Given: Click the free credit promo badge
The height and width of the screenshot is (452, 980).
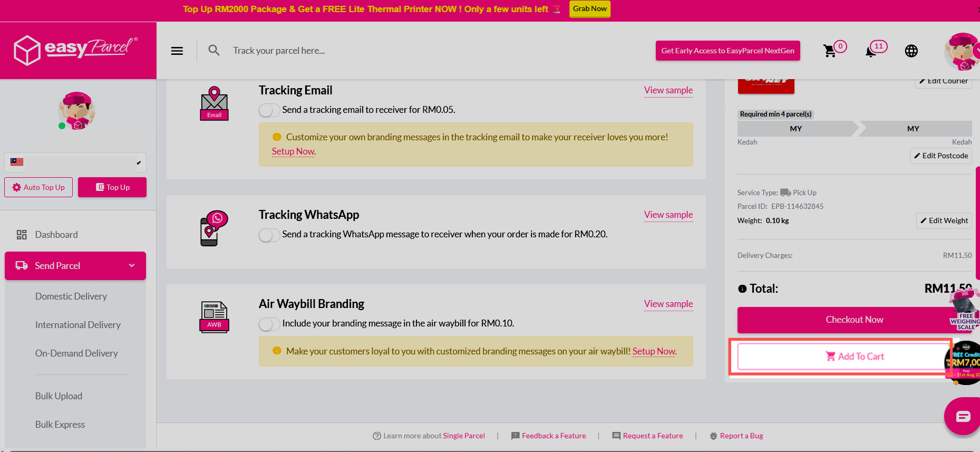Looking at the screenshot, I should [964, 362].
